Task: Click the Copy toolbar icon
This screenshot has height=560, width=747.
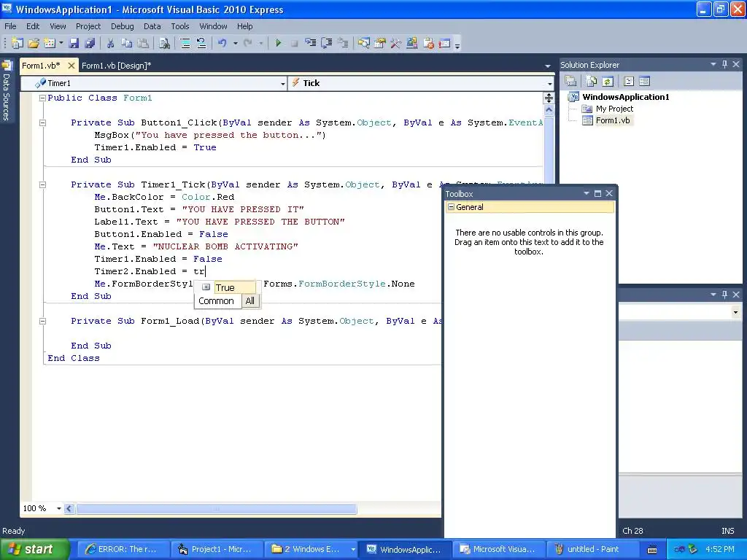Action: pyautogui.click(x=127, y=43)
